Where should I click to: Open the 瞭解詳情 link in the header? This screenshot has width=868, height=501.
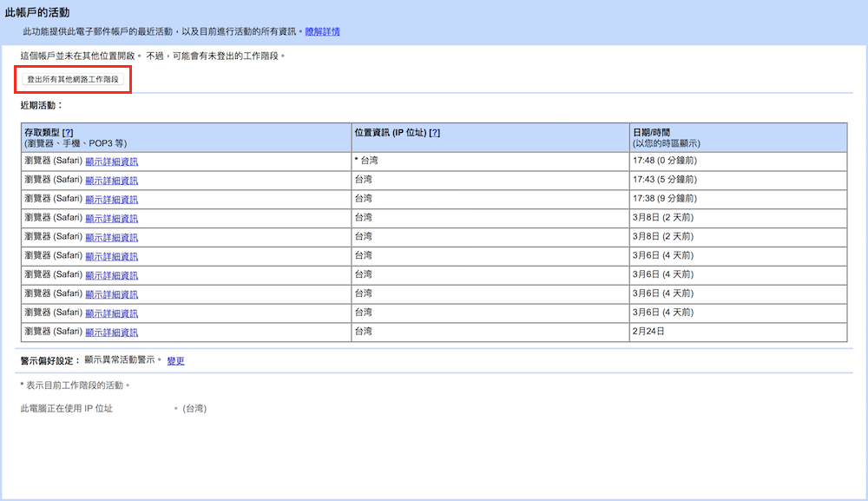click(x=322, y=31)
